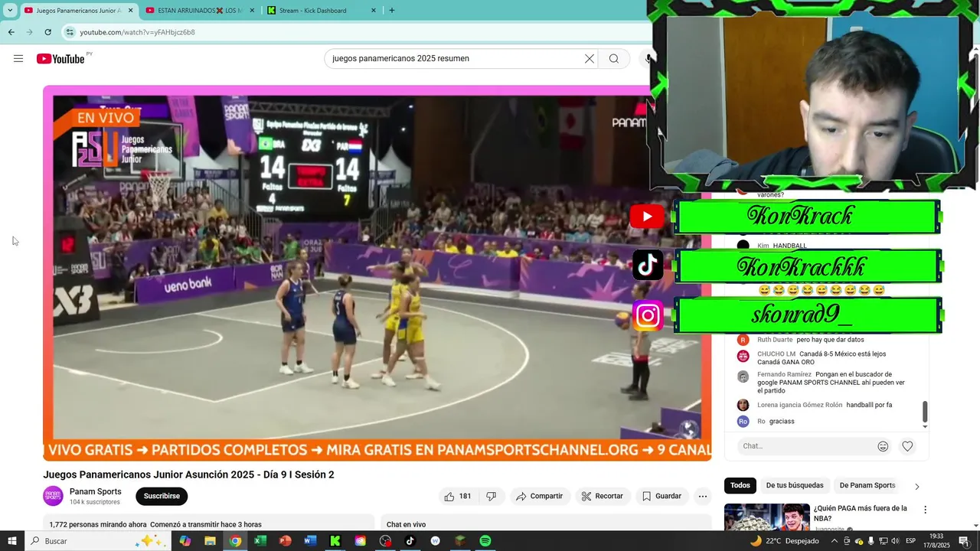Viewport: 980px width, 551px height.
Task: Close the Stream - Kick Dashboard tab
Action: (374, 11)
